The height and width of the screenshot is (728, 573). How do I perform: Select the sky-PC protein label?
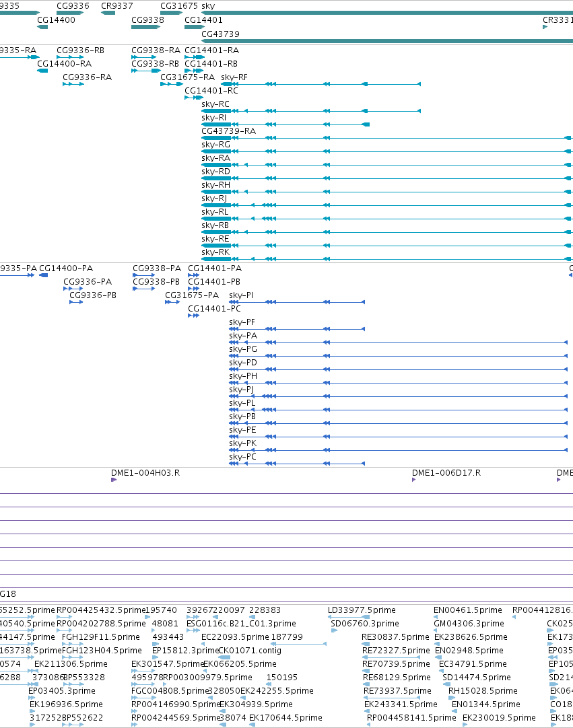coord(242,457)
